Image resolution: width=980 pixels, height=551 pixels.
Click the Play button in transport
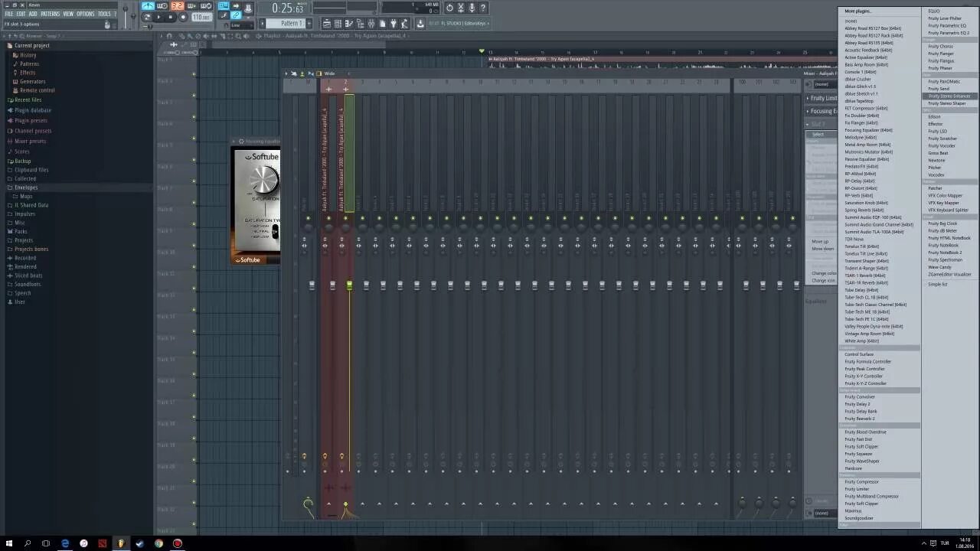158,17
